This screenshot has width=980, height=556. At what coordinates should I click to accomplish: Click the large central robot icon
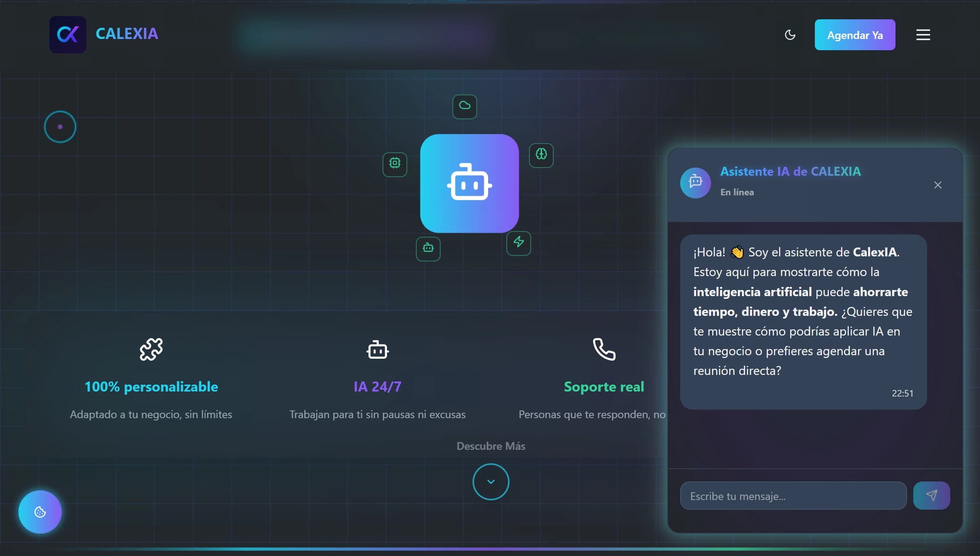(x=469, y=183)
